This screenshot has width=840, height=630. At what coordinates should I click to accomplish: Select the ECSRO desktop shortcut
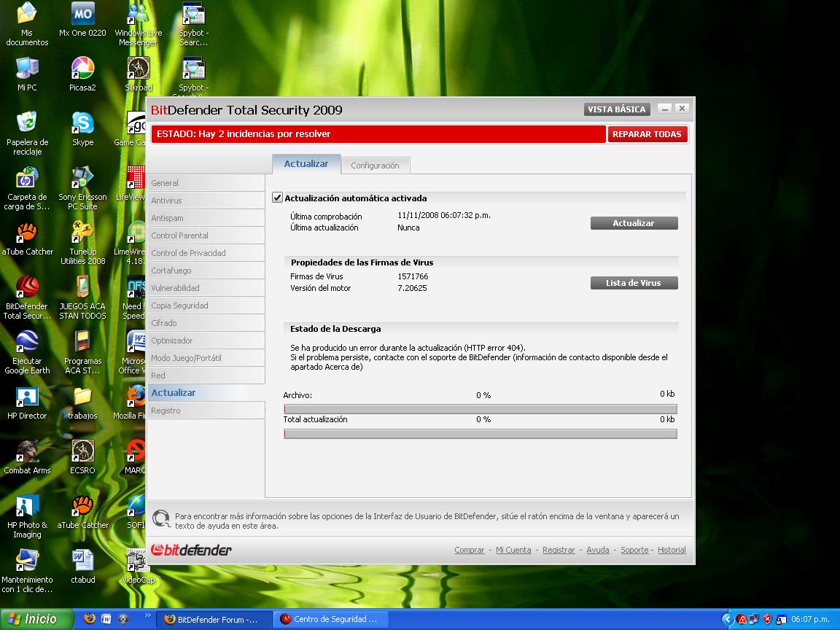point(82,456)
